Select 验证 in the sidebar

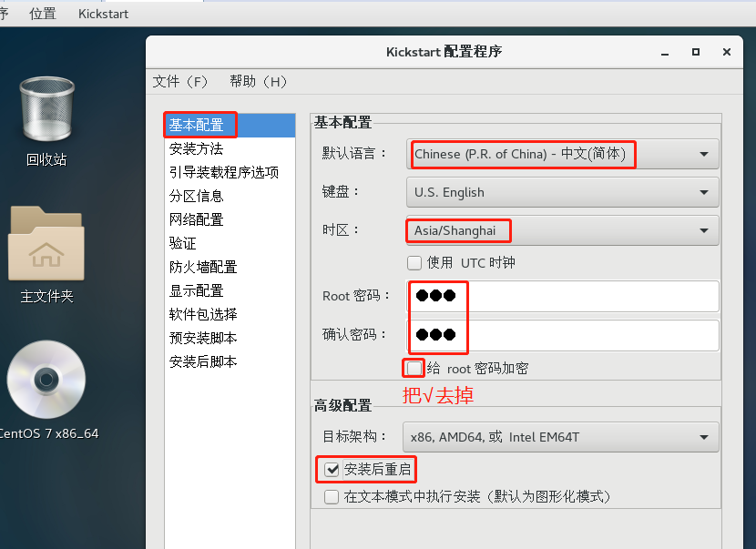pos(230,243)
